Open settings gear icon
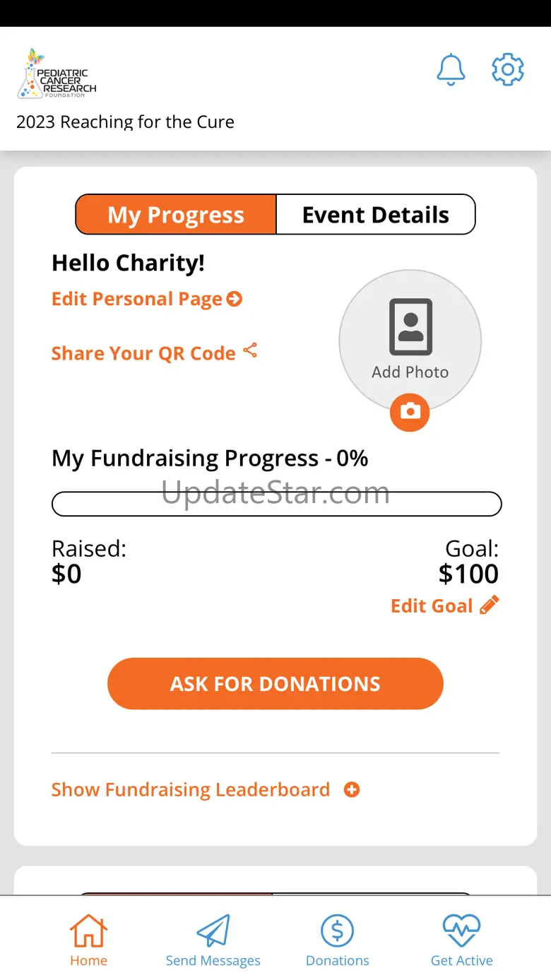Viewport: 551px width, 980px height. click(507, 70)
